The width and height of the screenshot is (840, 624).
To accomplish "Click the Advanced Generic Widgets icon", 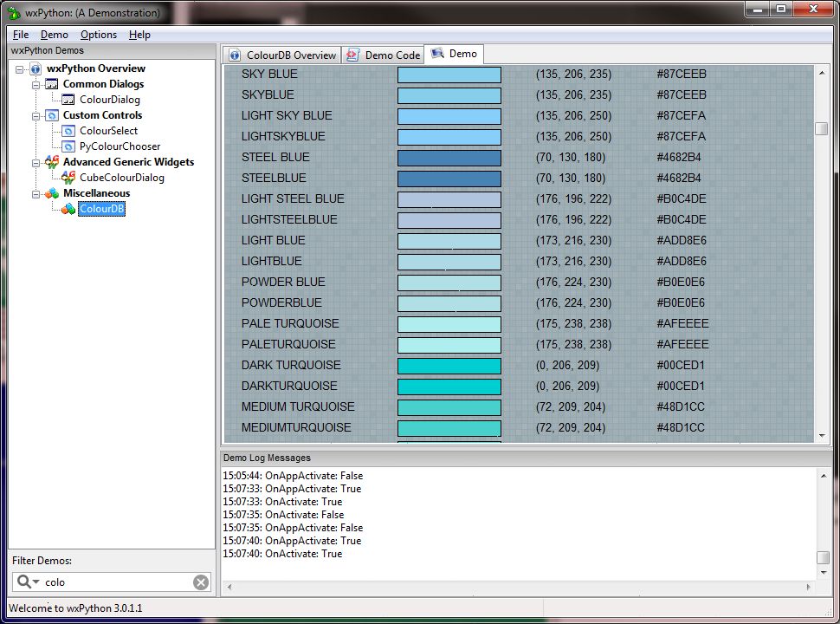I will (51, 162).
